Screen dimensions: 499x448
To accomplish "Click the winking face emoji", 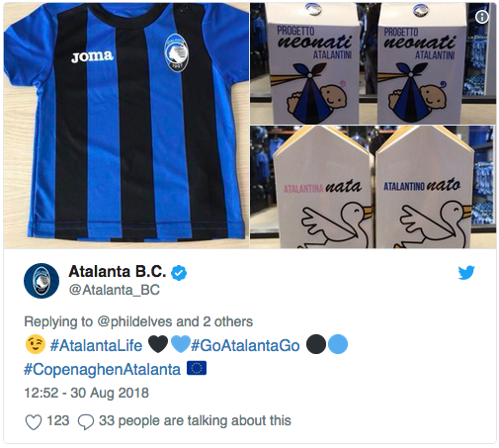I will click(36, 344).
